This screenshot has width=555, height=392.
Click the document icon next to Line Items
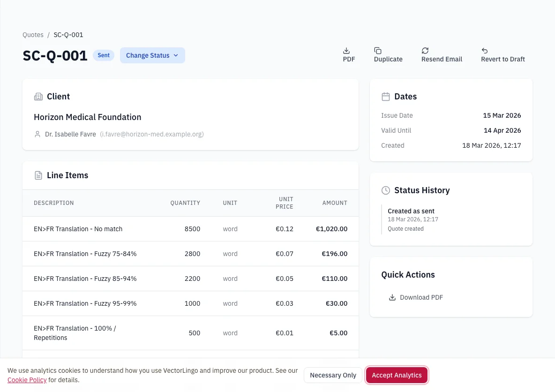38,175
